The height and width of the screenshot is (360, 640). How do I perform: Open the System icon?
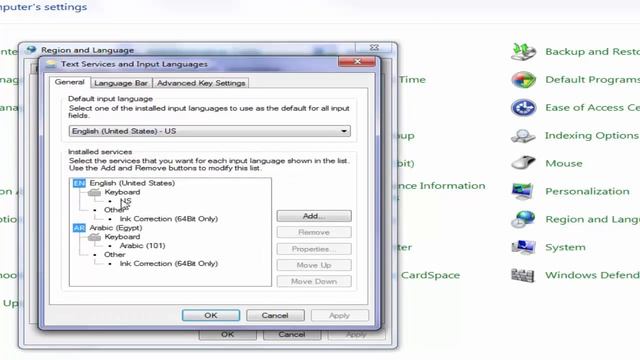pyautogui.click(x=523, y=247)
